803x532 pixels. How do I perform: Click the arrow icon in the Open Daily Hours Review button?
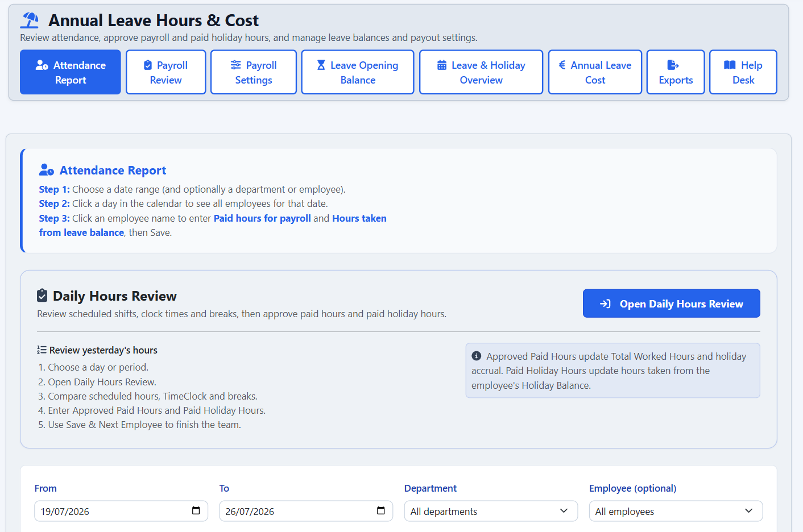[x=605, y=304]
